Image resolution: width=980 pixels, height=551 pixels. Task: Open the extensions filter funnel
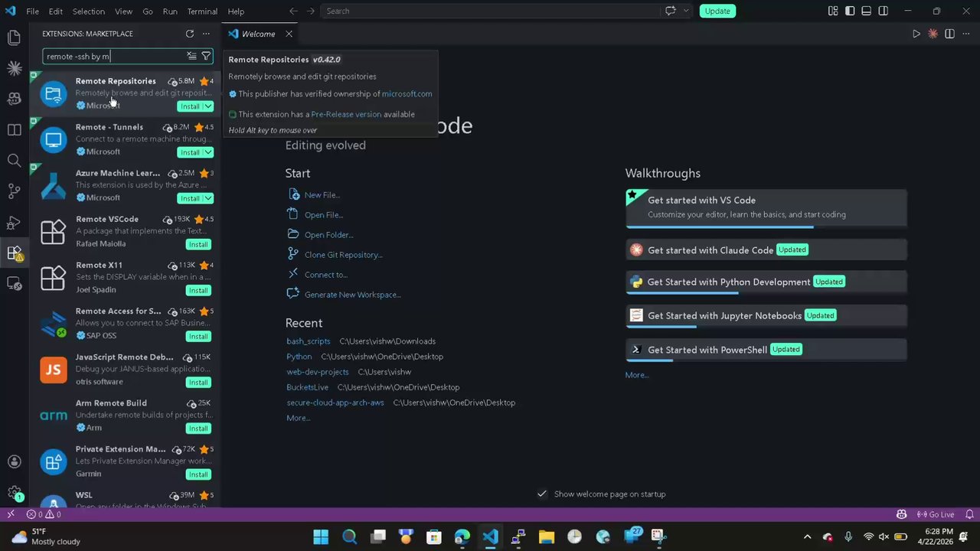tap(206, 56)
